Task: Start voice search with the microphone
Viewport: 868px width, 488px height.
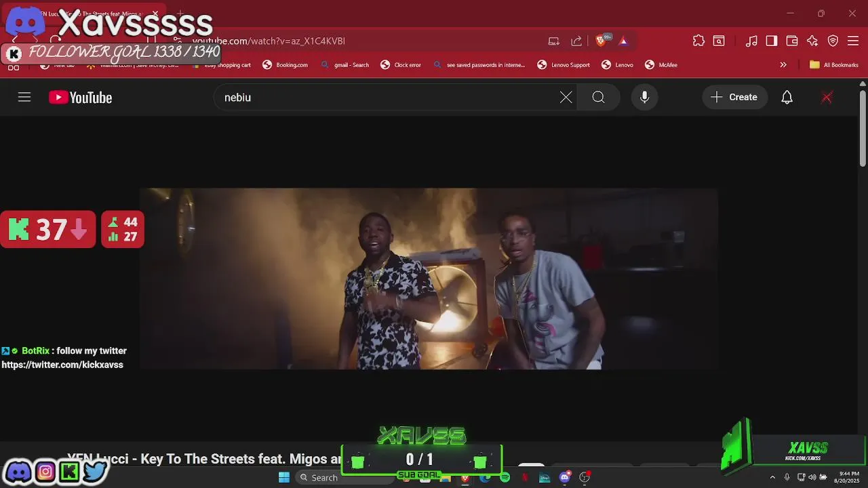Action: [x=644, y=98]
